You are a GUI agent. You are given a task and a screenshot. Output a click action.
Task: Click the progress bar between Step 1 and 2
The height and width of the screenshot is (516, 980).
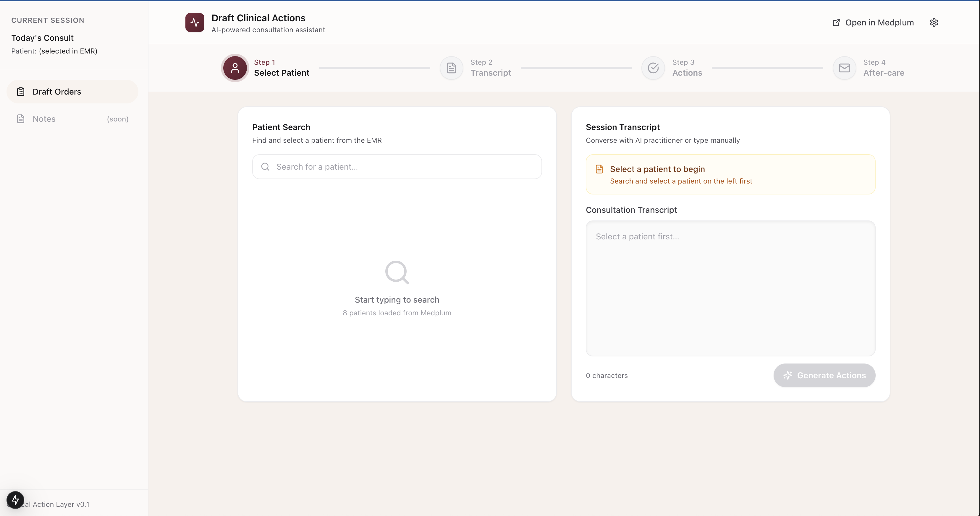click(374, 68)
